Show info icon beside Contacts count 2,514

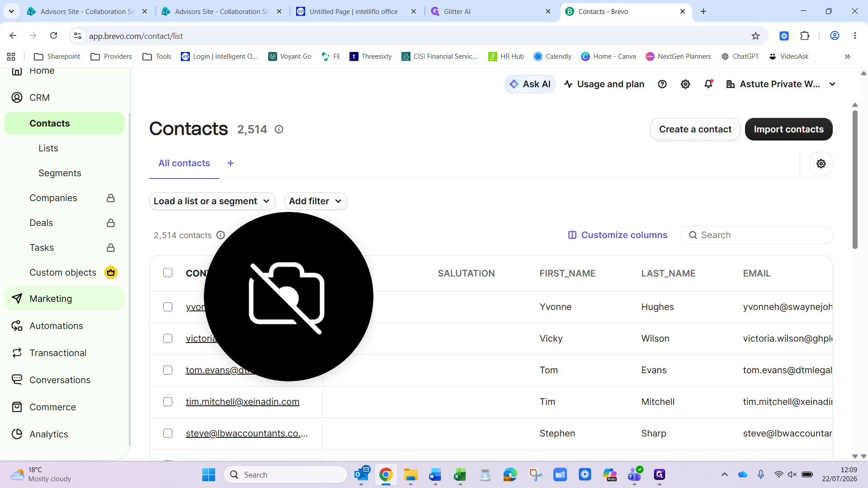coord(279,129)
